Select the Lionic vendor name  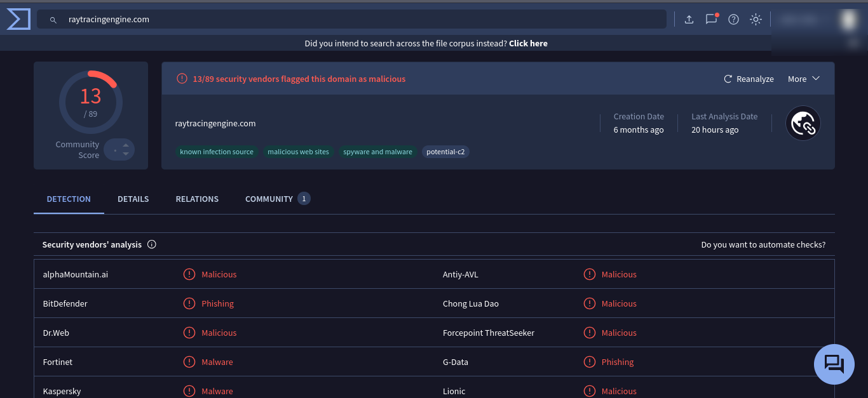454,391
